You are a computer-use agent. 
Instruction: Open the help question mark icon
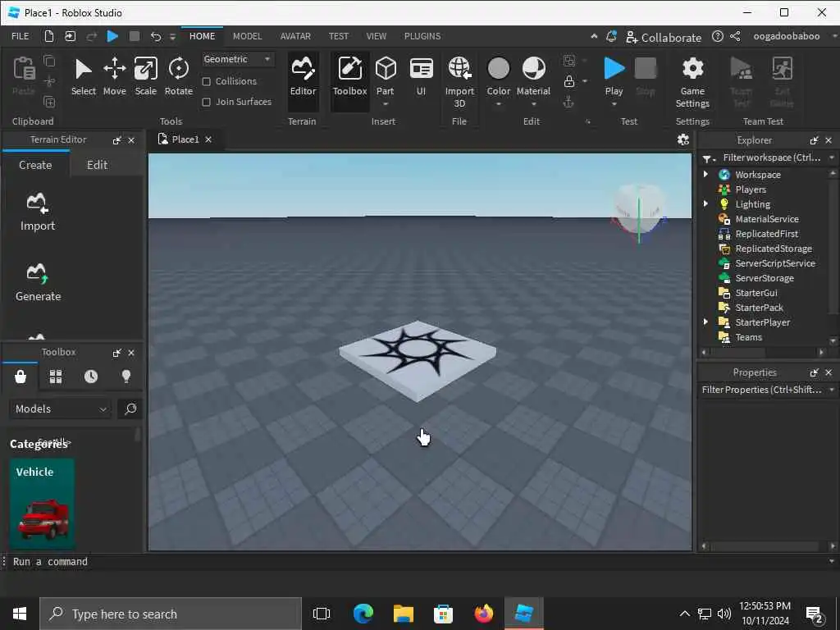point(717,36)
